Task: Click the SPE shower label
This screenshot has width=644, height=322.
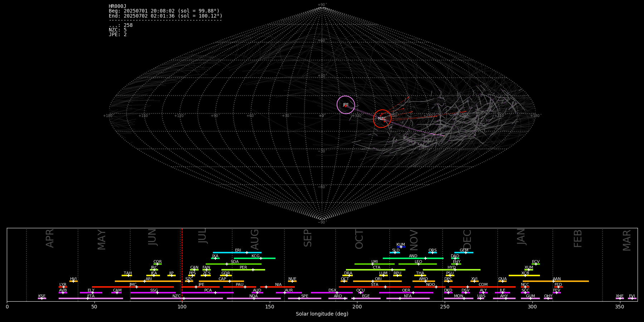Action: click(x=304, y=296)
